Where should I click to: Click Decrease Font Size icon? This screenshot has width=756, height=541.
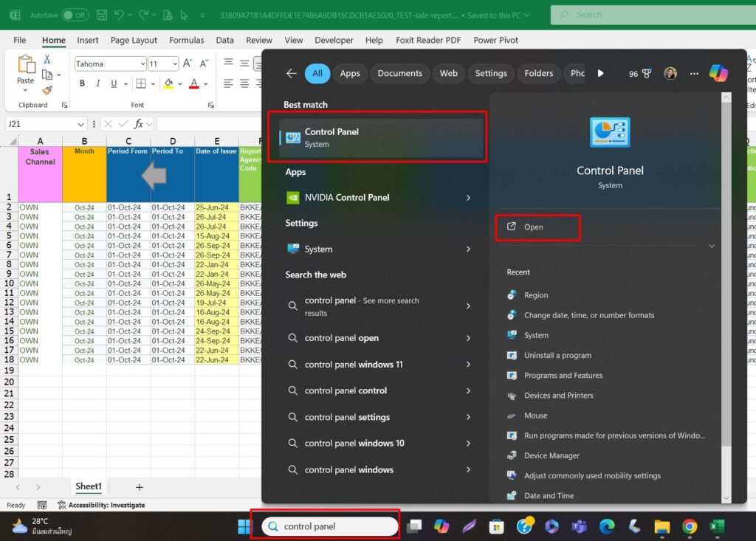pos(204,63)
